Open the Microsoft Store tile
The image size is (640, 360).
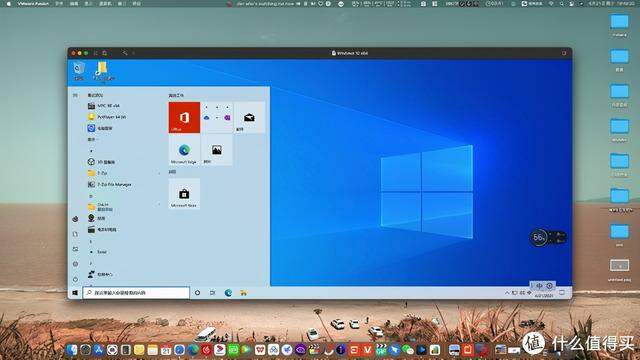184,194
